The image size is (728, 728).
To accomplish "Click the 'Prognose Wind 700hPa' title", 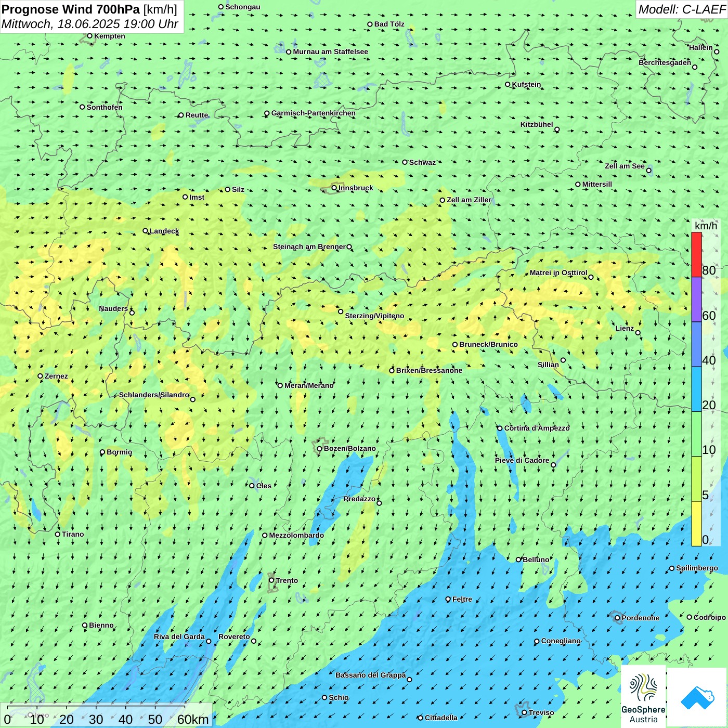I will click(71, 9).
